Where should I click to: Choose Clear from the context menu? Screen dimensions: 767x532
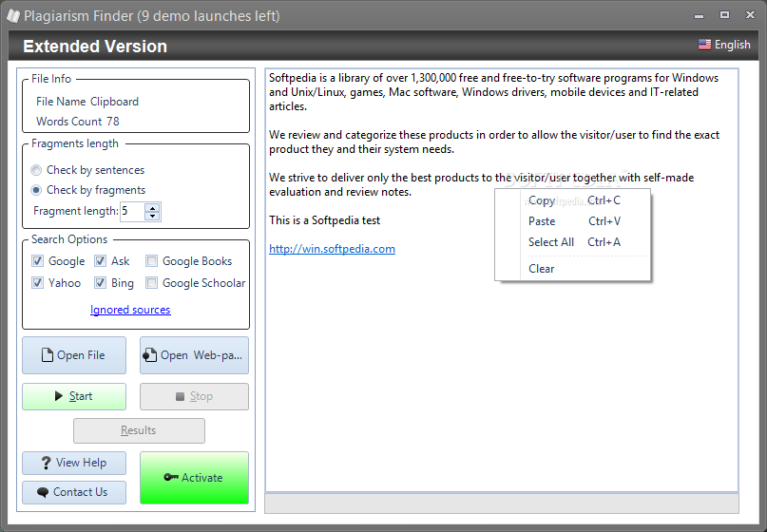pyautogui.click(x=573, y=269)
